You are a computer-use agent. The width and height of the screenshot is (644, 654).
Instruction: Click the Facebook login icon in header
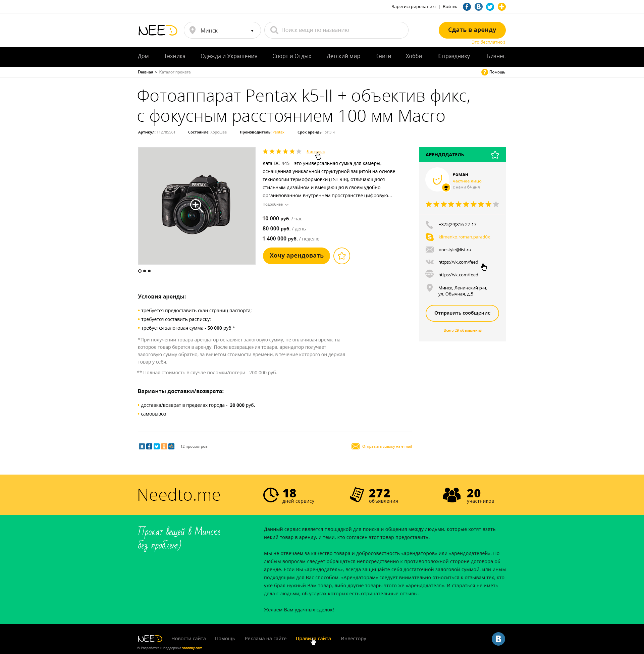click(467, 7)
